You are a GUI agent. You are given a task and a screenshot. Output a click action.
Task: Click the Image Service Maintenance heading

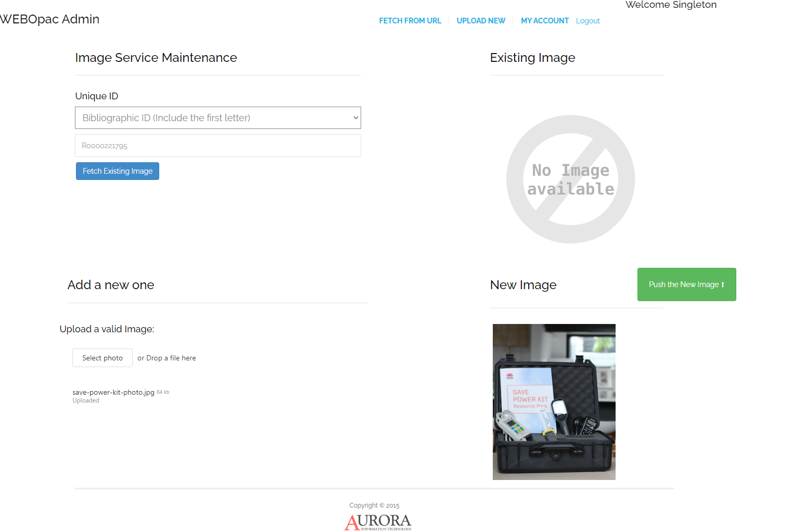[x=156, y=58]
